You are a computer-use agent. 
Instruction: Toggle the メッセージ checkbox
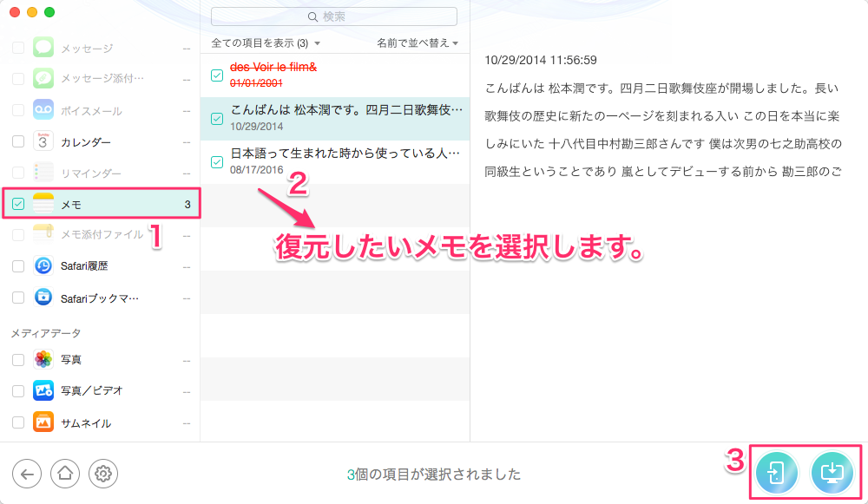coord(18,48)
